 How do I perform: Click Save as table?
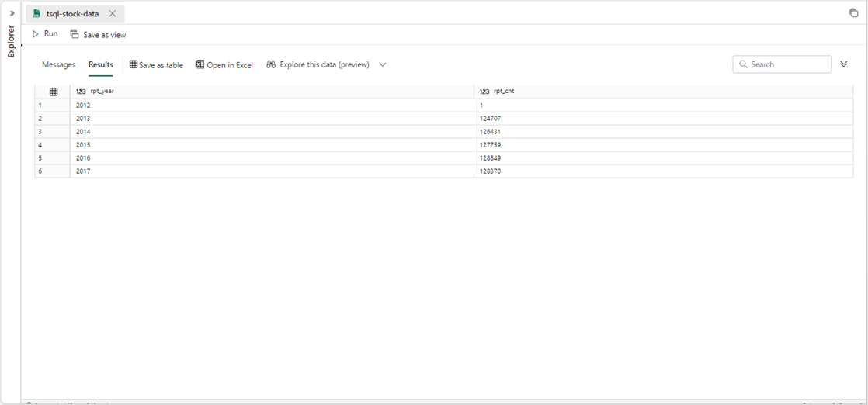156,64
